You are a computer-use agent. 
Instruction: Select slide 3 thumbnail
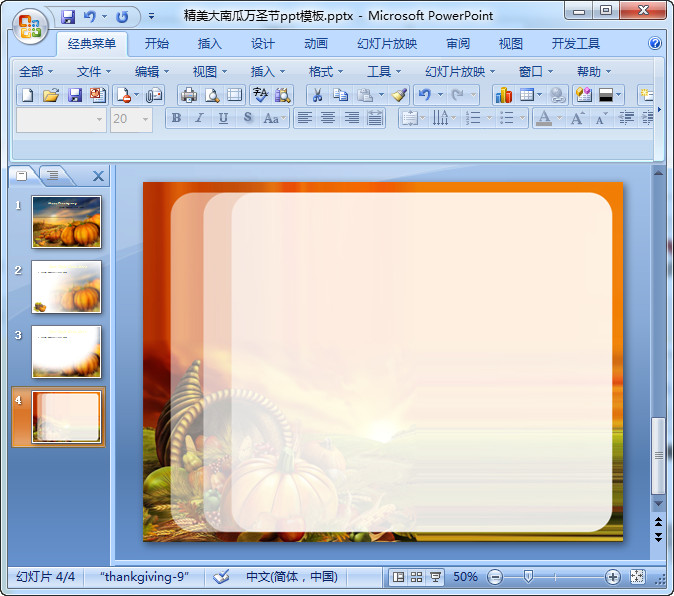(66, 351)
